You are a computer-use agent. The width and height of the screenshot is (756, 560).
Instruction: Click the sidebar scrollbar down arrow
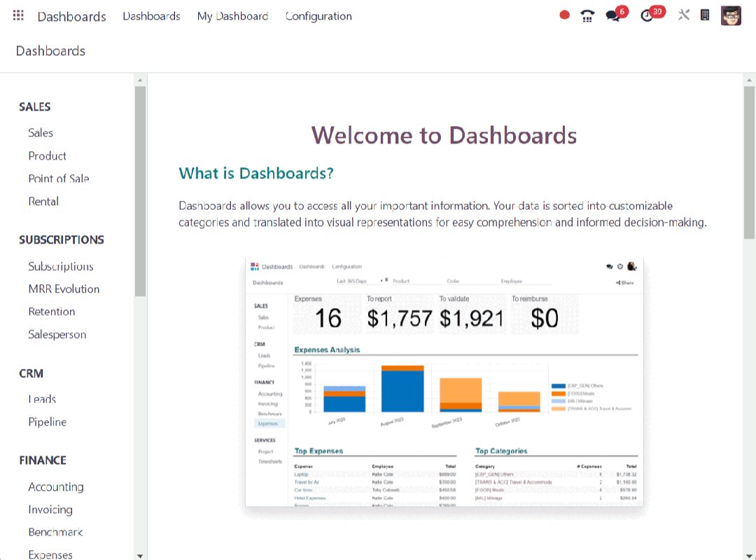pos(140,556)
